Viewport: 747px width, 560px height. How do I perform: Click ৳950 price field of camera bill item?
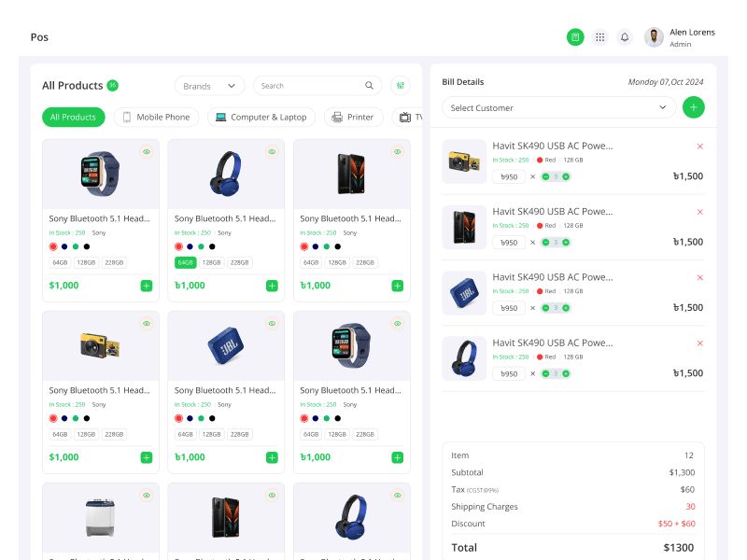click(x=509, y=176)
